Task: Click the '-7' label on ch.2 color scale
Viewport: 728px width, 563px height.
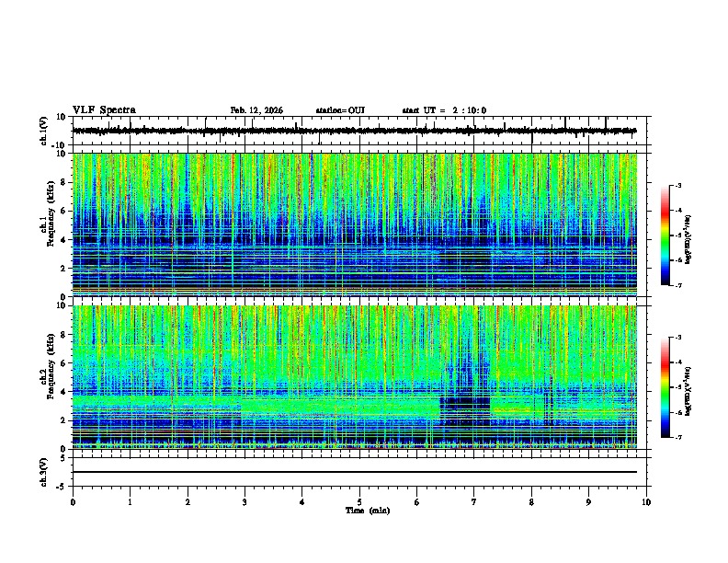Action: pyautogui.click(x=677, y=438)
